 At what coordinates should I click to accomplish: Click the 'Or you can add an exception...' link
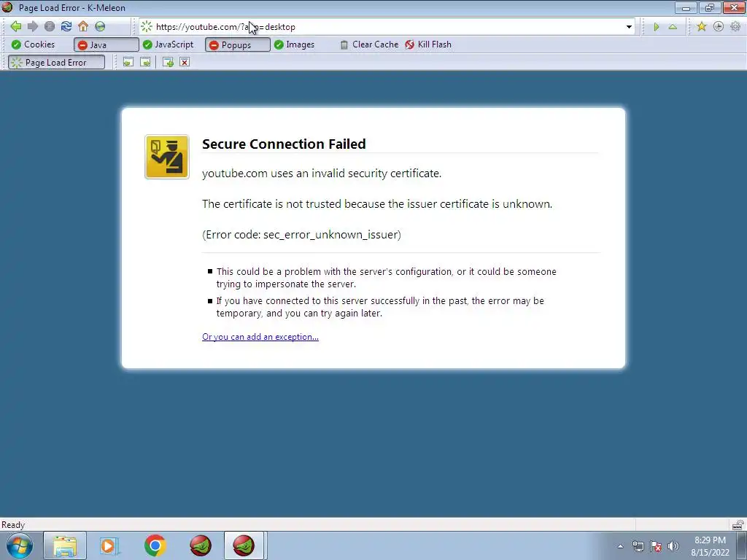[x=260, y=337]
